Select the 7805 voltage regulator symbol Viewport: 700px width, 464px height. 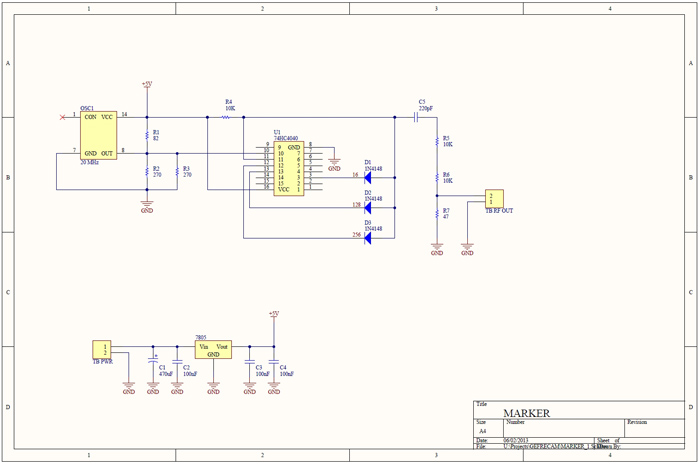(213, 349)
